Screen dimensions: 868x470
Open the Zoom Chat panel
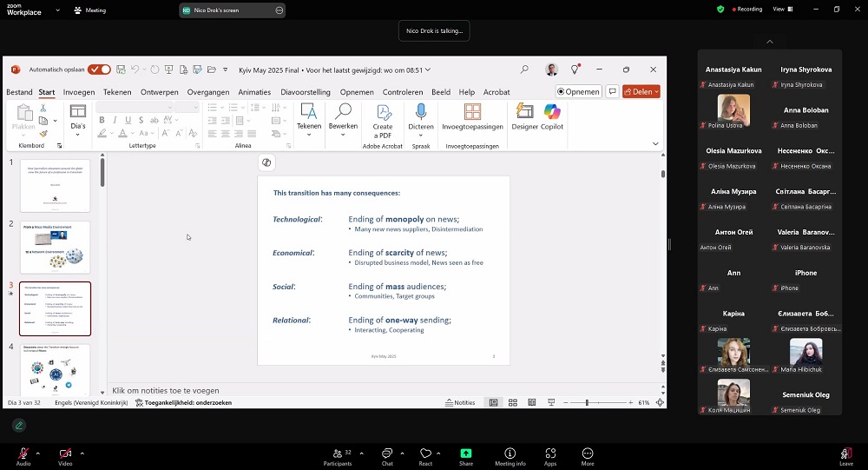tap(387, 457)
